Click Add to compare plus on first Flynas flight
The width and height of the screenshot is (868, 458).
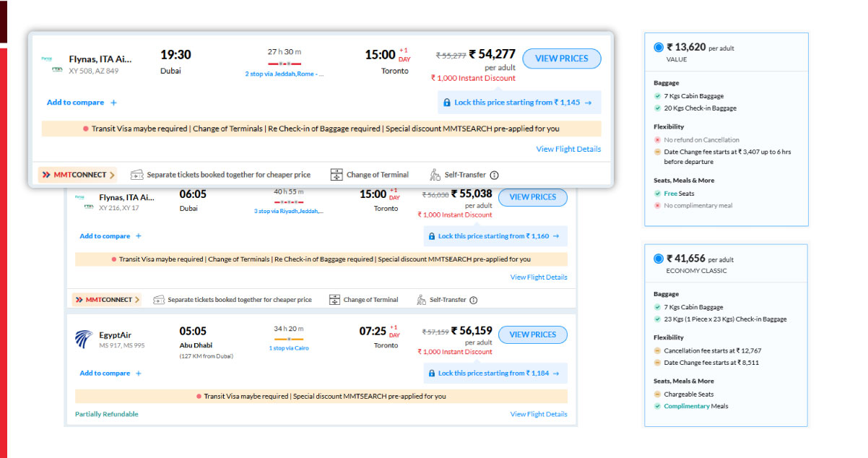(x=114, y=102)
